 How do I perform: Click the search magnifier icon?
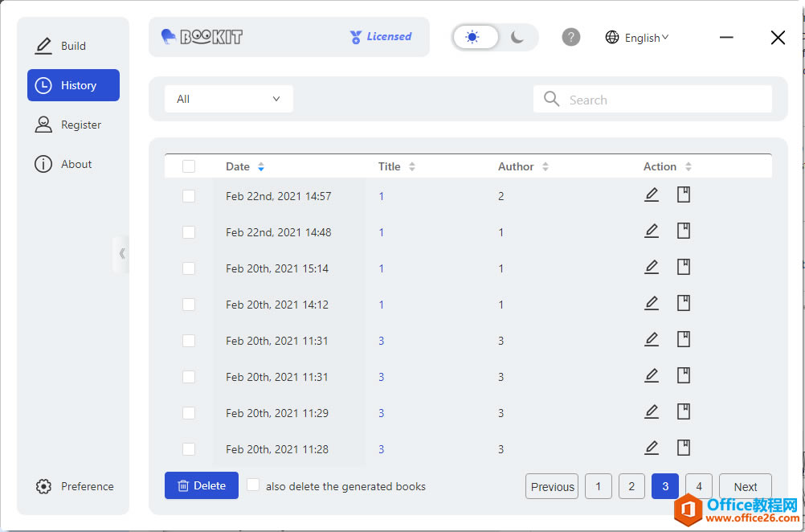click(551, 99)
